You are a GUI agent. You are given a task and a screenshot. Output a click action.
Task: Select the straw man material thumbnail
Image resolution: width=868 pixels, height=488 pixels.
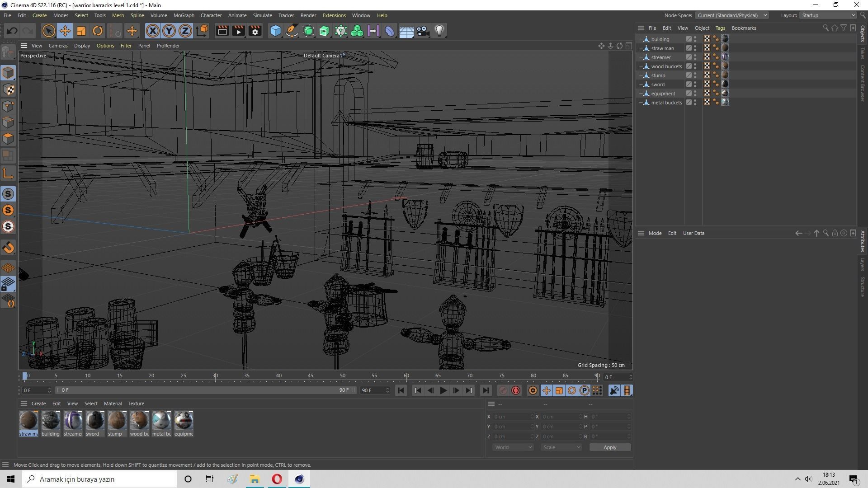click(28, 420)
